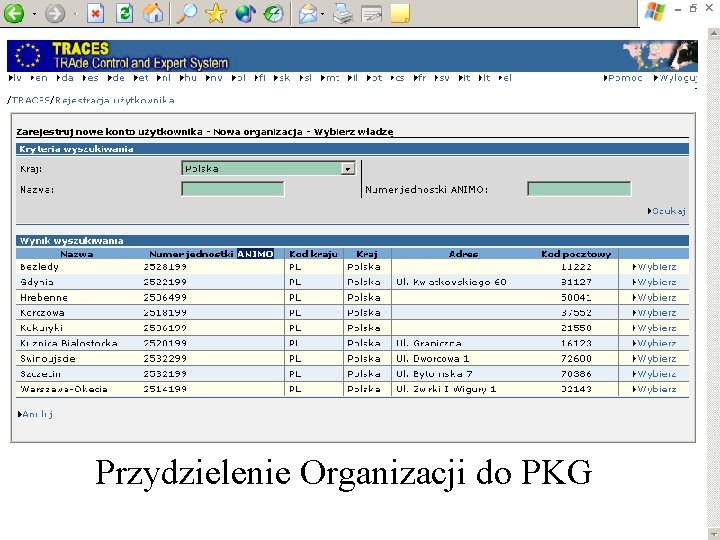720x540 pixels.
Task: Click the Kod kraju column header
Action: click(313, 254)
